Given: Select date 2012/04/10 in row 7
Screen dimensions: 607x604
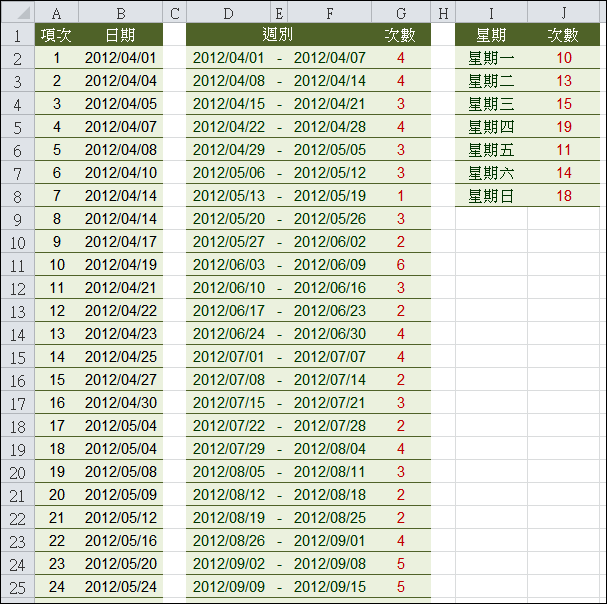Looking at the screenshot, I should (120, 173).
